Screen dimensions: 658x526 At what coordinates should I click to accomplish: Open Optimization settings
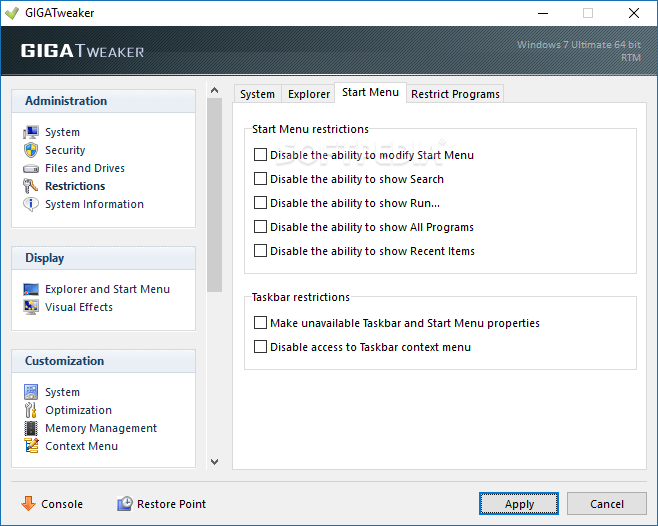78,410
